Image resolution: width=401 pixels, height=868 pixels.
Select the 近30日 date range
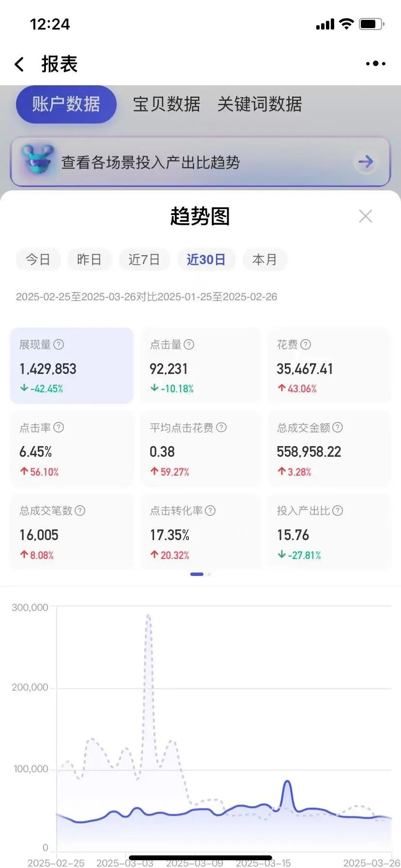(206, 260)
